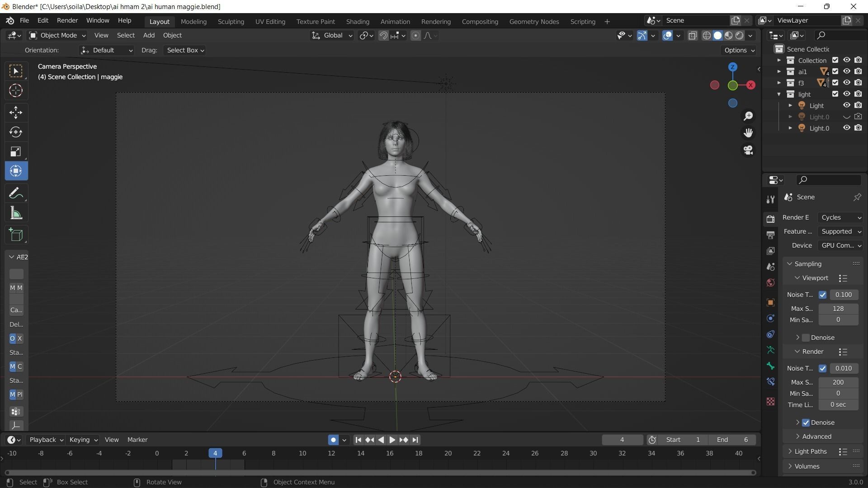
Task: Open the Render Engine dropdown
Action: pyautogui.click(x=840, y=217)
